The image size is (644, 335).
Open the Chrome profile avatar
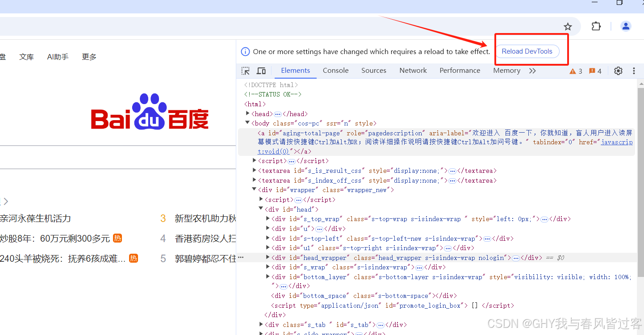point(626,26)
